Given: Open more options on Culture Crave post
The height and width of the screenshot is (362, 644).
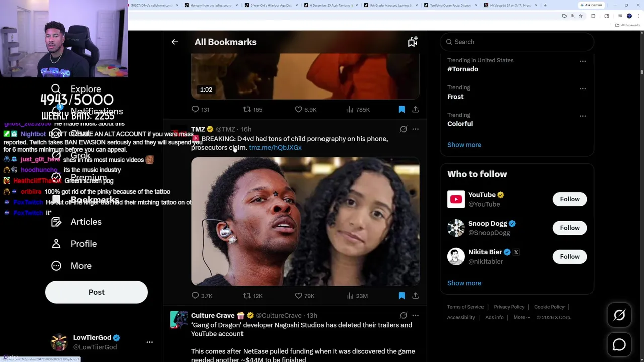Looking at the screenshot, I should click(x=415, y=315).
